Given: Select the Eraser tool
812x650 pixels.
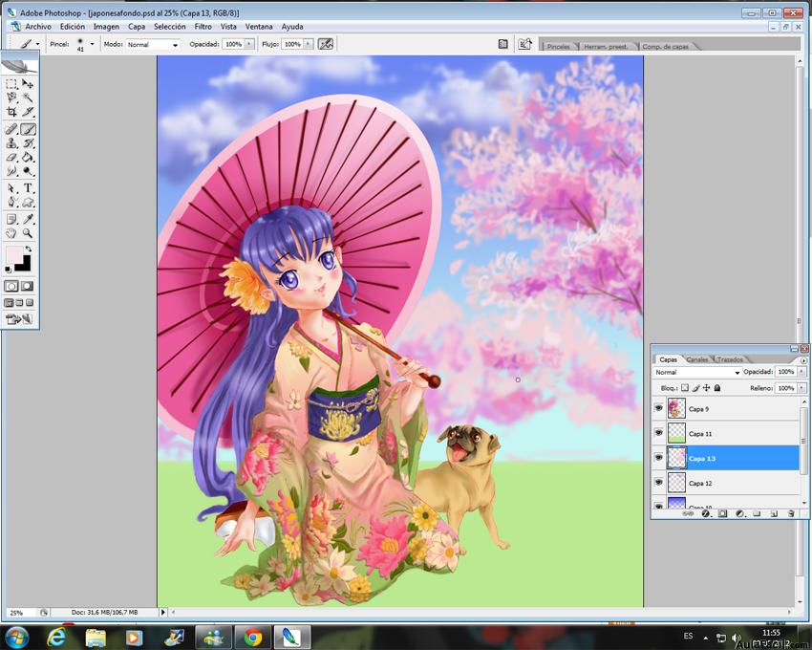Looking at the screenshot, I should point(11,157).
